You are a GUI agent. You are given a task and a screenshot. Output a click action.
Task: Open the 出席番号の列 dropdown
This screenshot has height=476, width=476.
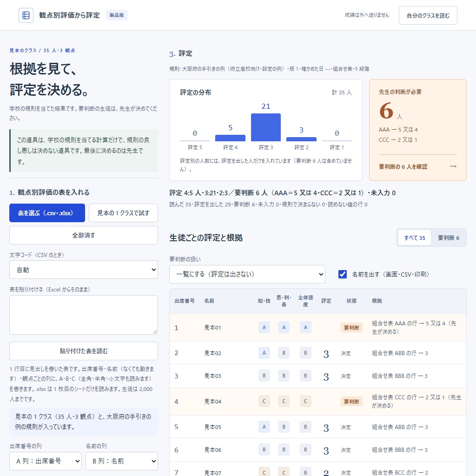46,461
